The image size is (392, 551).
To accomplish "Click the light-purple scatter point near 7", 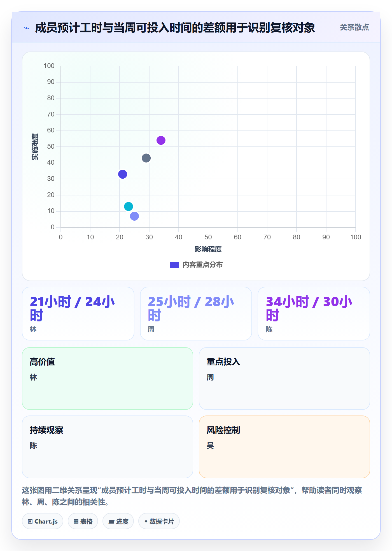I will point(134,216).
